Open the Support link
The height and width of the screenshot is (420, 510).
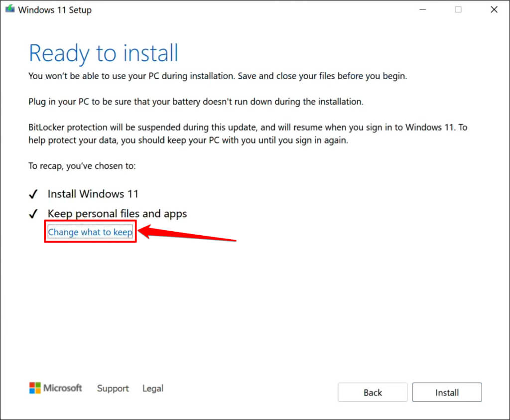113,389
